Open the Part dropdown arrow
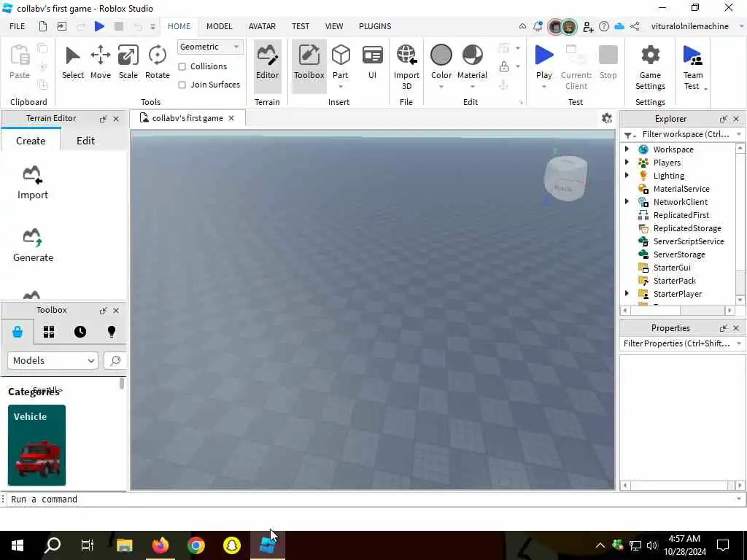Image resolution: width=747 pixels, height=560 pixels. point(340,87)
